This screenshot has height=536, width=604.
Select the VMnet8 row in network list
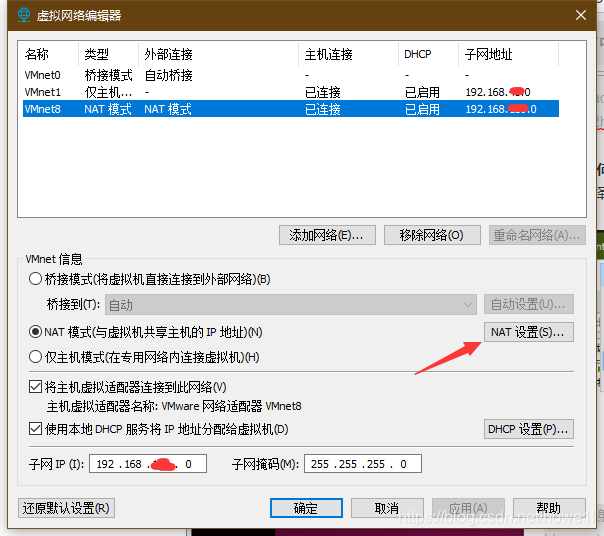[x=291, y=109]
